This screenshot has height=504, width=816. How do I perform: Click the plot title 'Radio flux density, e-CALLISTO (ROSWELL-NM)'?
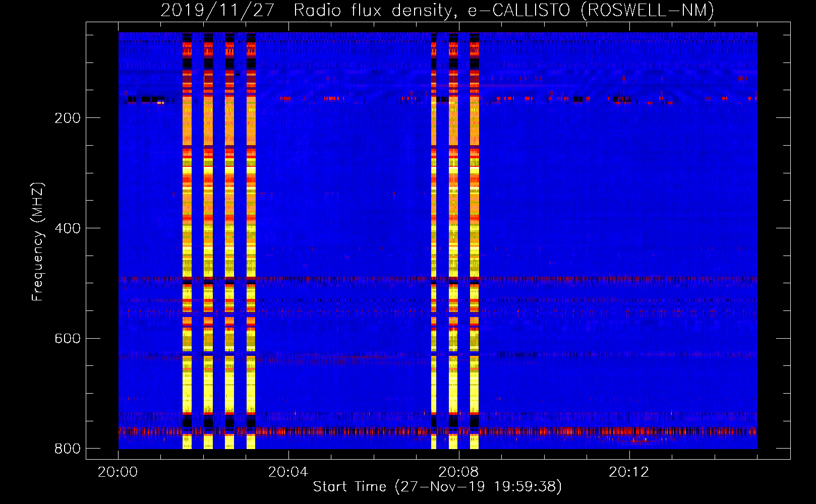coord(504,10)
